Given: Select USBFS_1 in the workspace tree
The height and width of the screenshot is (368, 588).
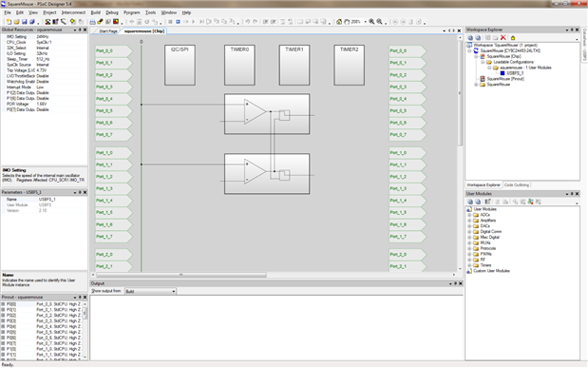Looking at the screenshot, I should (x=515, y=73).
